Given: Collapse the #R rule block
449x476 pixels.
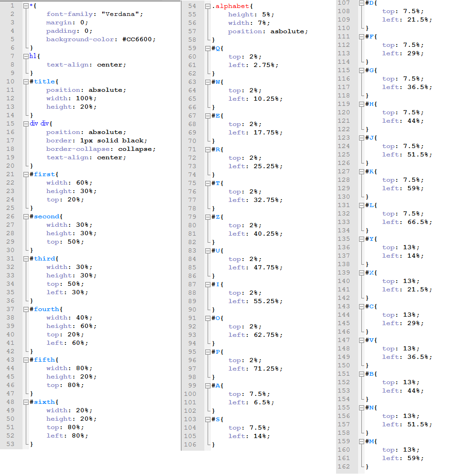Looking at the screenshot, I should click(208, 149).
